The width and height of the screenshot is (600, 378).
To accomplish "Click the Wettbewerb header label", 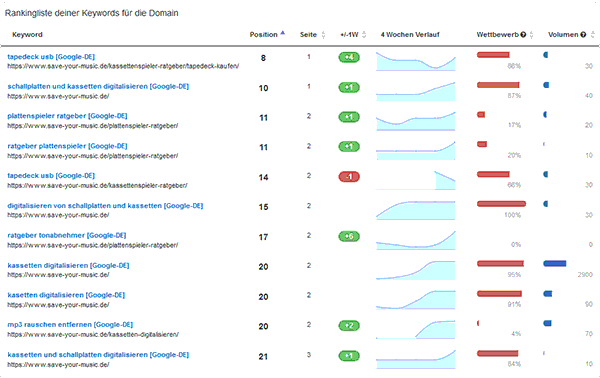I will click(497, 35).
